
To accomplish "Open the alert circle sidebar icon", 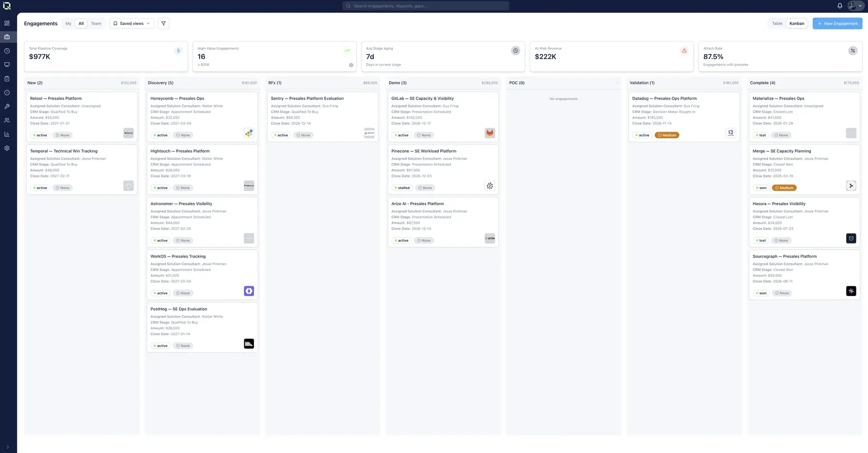I will click(7, 92).
